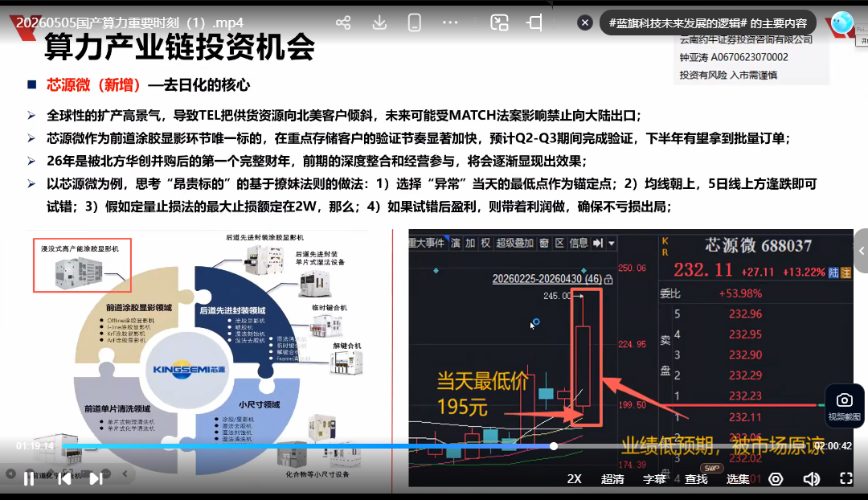868x500 pixels.
Task: Click the sell-3 price 232.90
Action: pos(745,355)
